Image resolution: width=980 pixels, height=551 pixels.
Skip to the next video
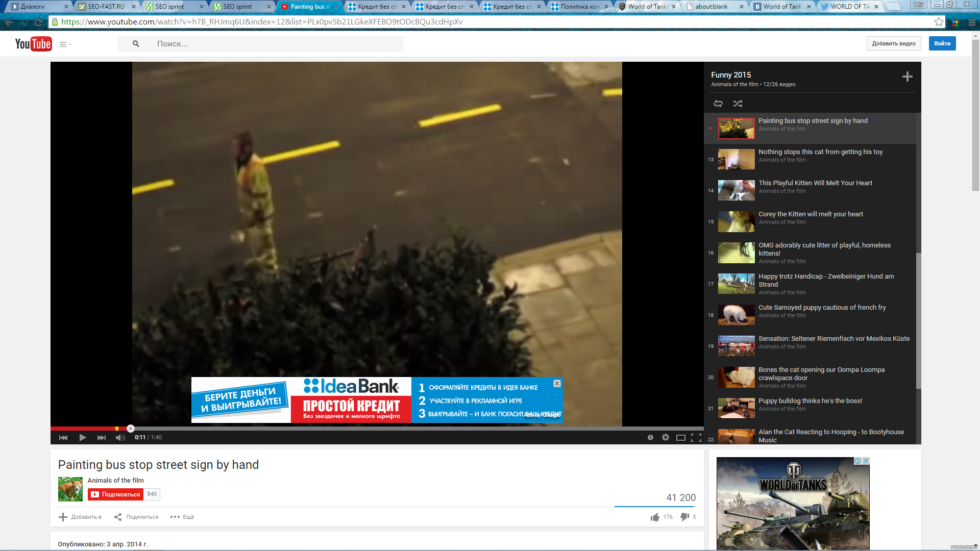click(102, 437)
